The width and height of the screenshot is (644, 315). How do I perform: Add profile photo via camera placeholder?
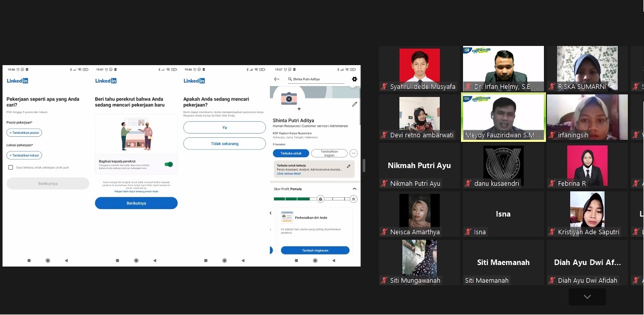pos(289,98)
